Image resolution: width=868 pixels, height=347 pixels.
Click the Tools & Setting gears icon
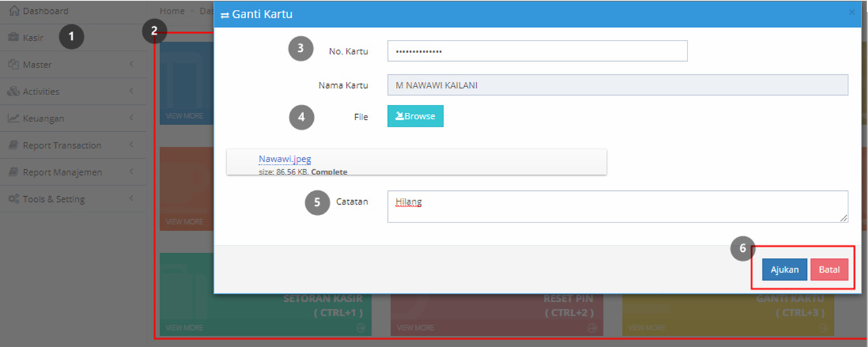click(13, 199)
